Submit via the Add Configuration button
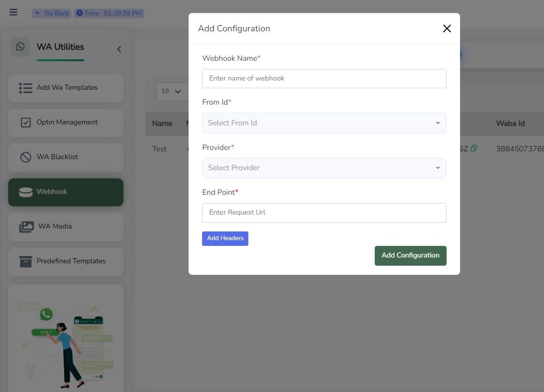The height and width of the screenshot is (392, 544). (x=410, y=255)
